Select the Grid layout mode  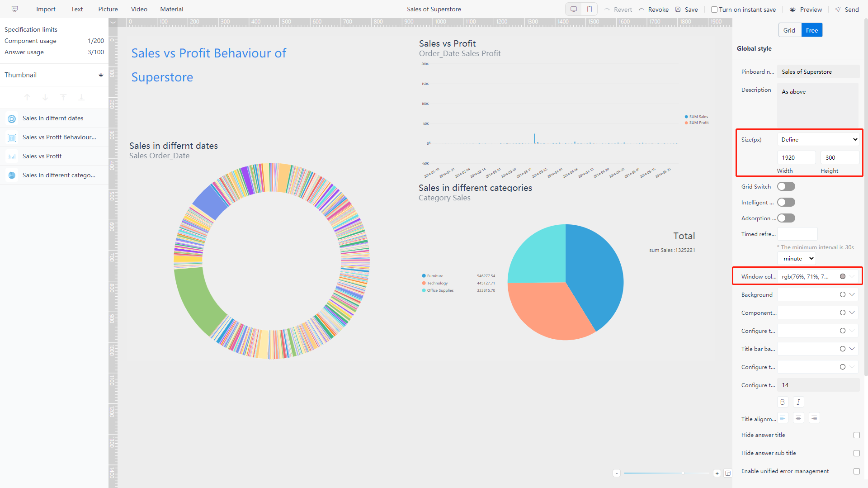(789, 30)
